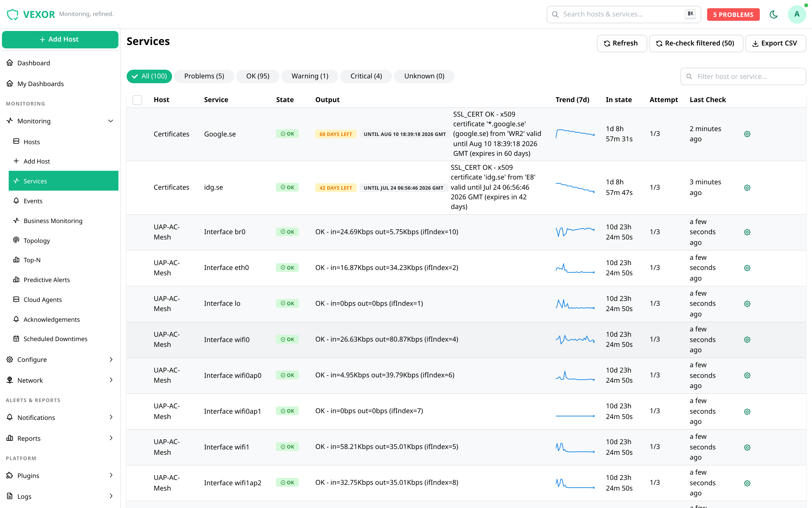
Task: Select the Critical (4) filter
Action: [366, 76]
